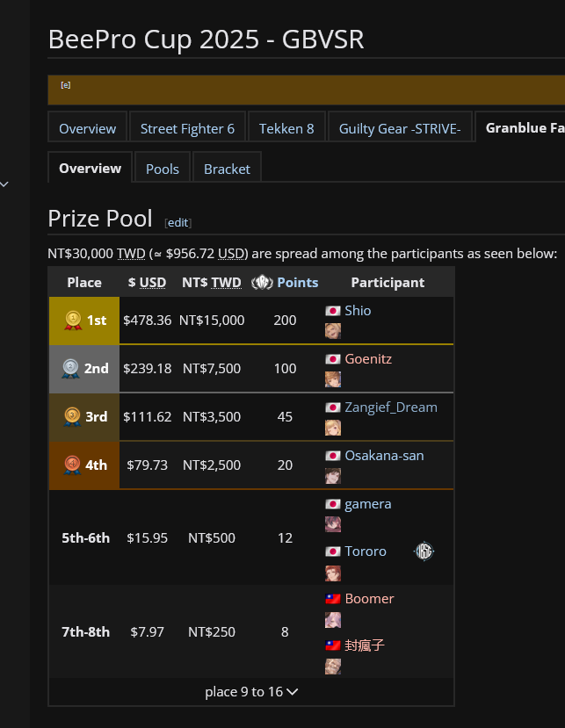This screenshot has width=565, height=728.
Task: Click the $ USD column header
Action: point(147,282)
